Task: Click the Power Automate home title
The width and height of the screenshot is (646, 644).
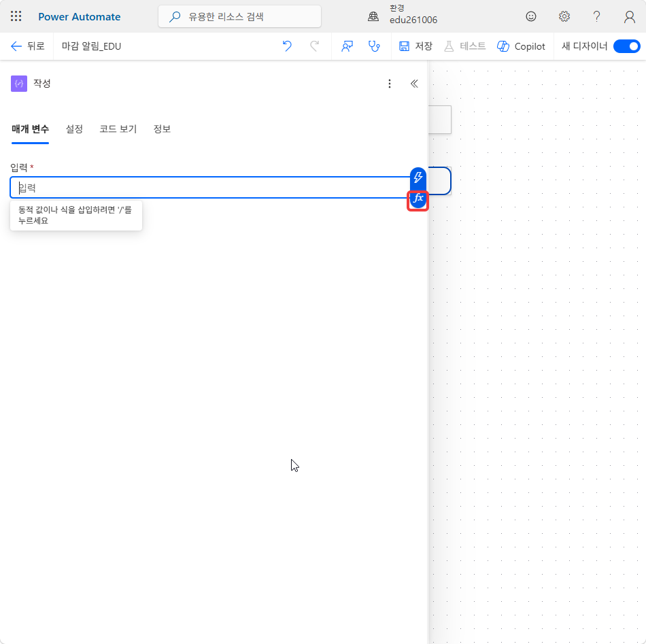Action: coord(79,17)
